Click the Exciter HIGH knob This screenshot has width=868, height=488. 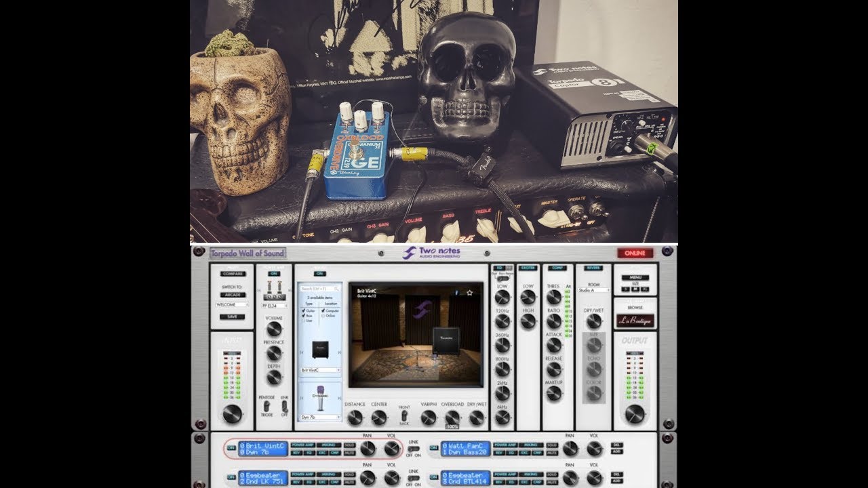click(528, 321)
